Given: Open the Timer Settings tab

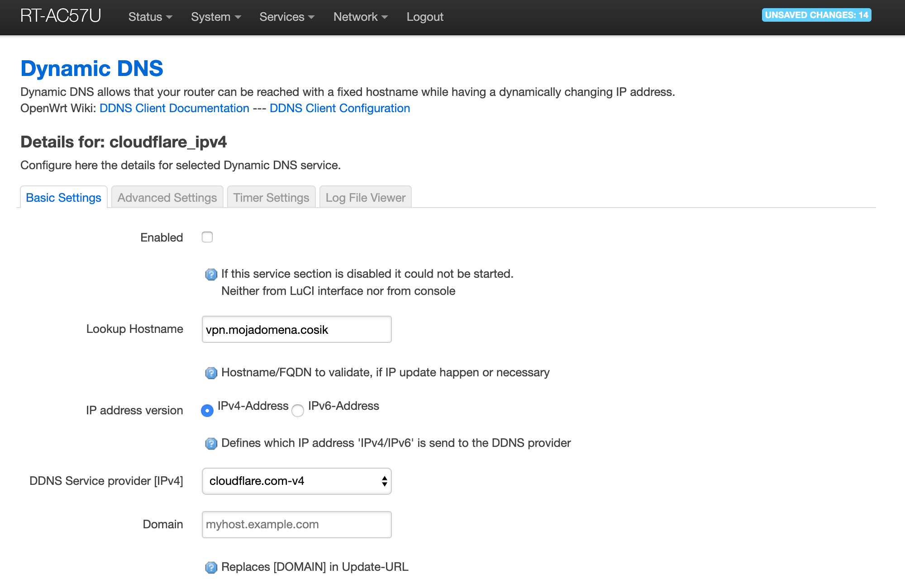Looking at the screenshot, I should click(271, 197).
